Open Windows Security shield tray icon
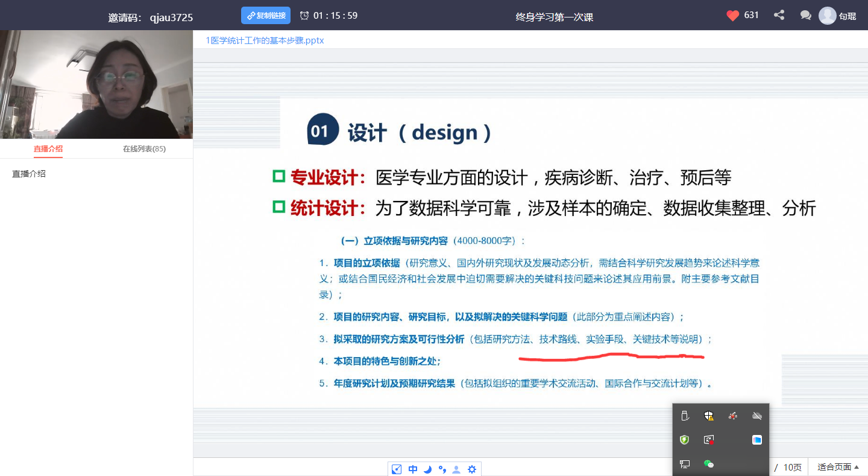The width and height of the screenshot is (868, 476). click(709, 416)
